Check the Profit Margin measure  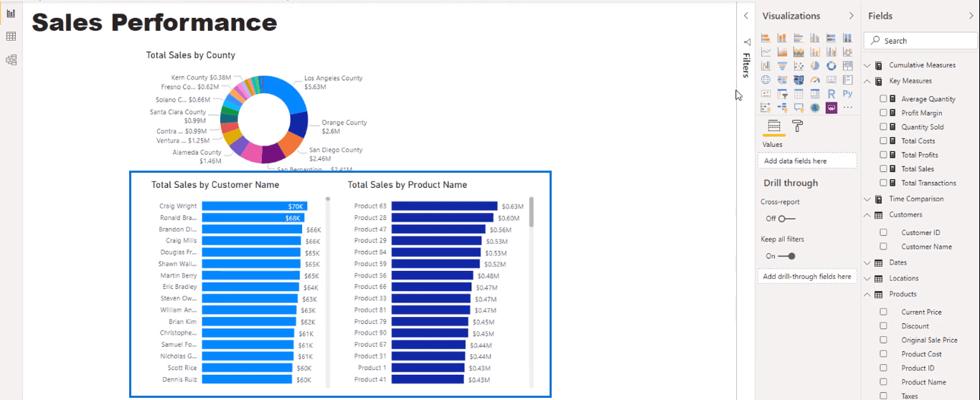point(884,113)
